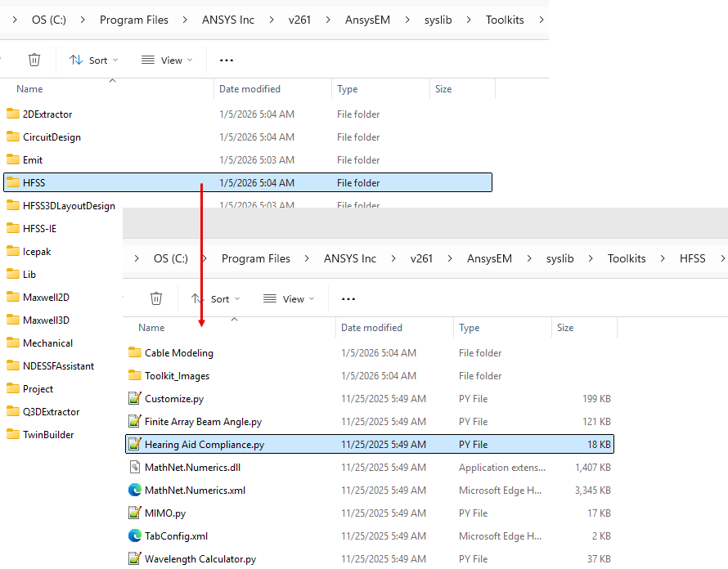
Task: Go to OS (C:) in upper address bar
Action: (x=49, y=20)
